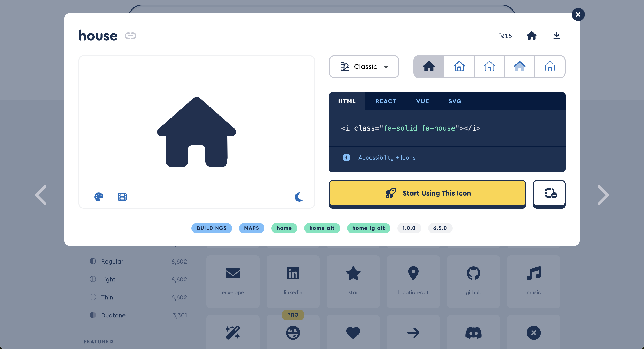
Task: Select the thin house style variant
Action: (x=550, y=67)
